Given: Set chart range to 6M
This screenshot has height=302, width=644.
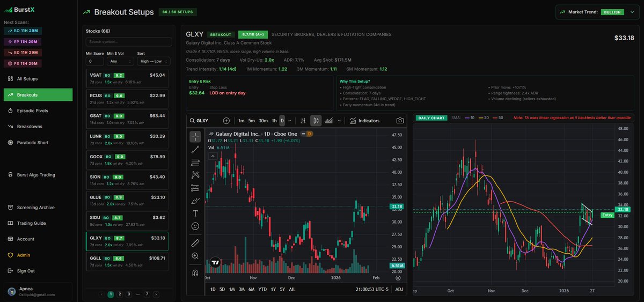Looking at the screenshot, I should 251,289.
